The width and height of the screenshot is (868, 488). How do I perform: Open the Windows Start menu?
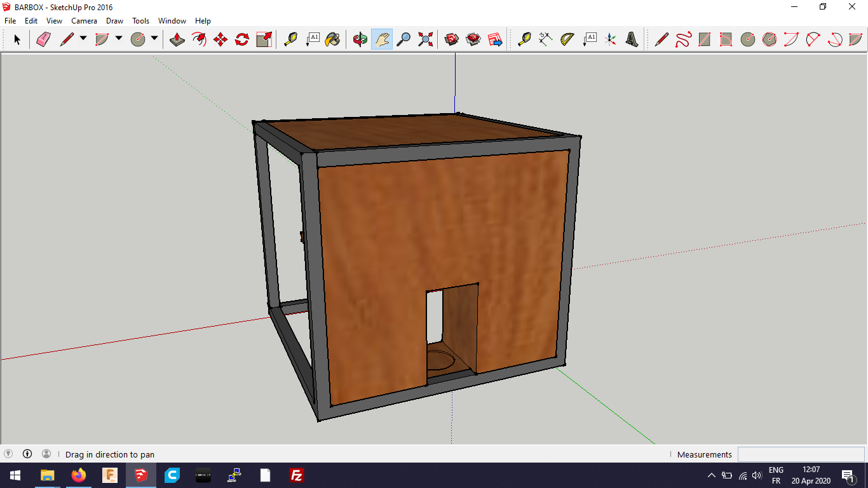point(15,475)
